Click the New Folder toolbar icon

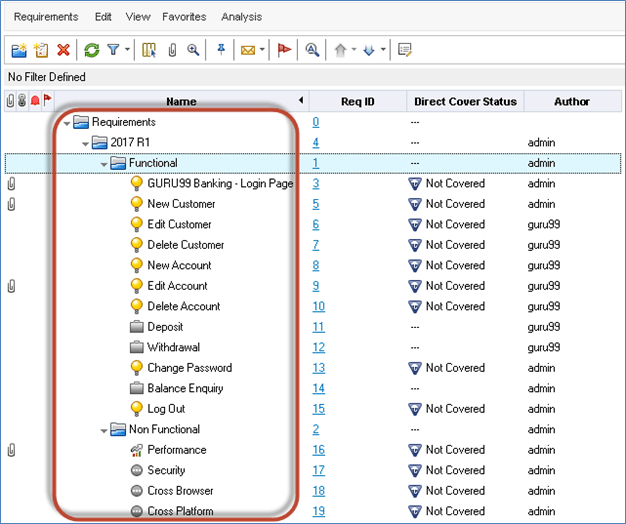[x=19, y=49]
